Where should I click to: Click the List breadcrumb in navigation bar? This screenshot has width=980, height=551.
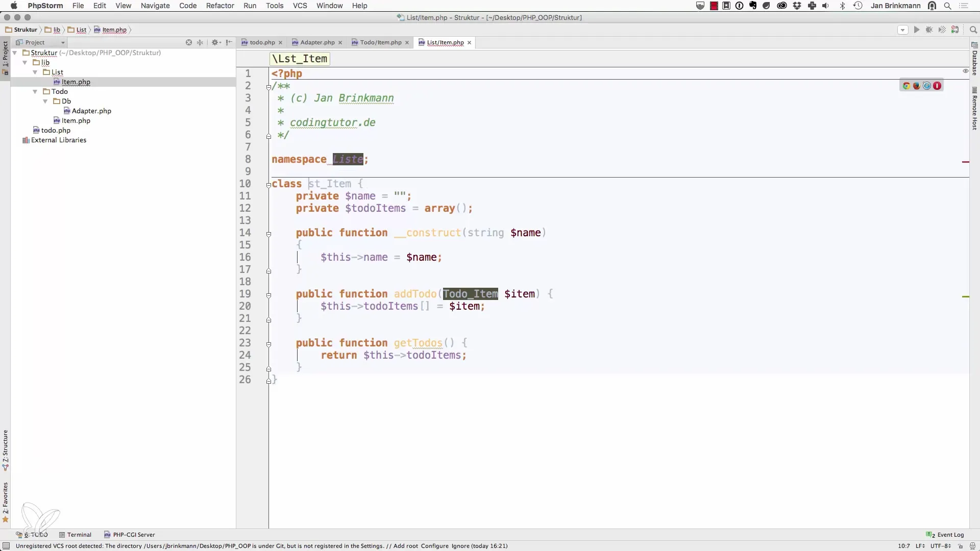tap(77, 30)
